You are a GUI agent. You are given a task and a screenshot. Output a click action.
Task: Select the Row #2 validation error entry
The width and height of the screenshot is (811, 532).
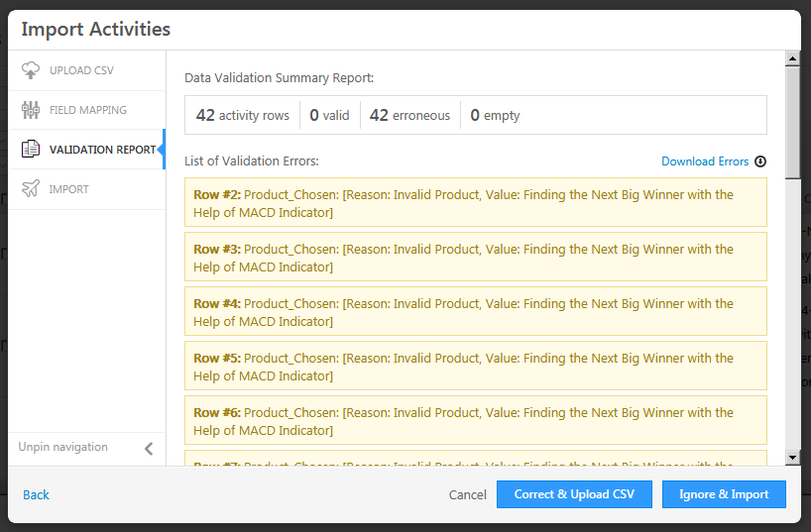[x=475, y=203]
